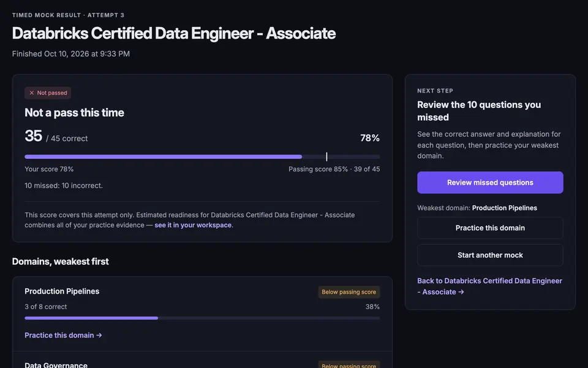
Task: Click the '35 / 45 correct' score text
Action: click(56, 136)
